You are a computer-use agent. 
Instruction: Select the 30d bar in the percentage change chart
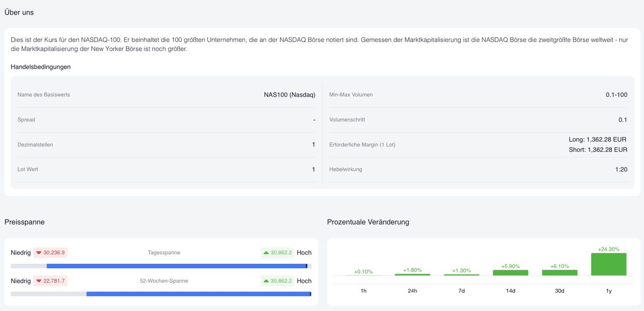click(559, 273)
